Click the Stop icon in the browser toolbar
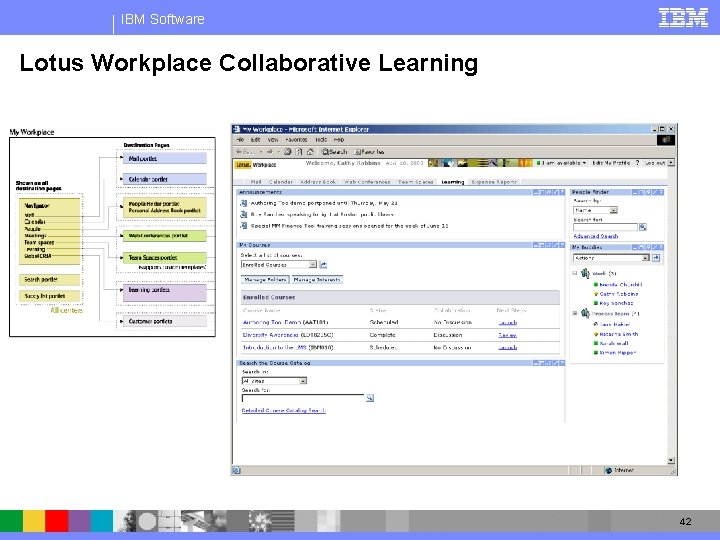 tap(287, 152)
